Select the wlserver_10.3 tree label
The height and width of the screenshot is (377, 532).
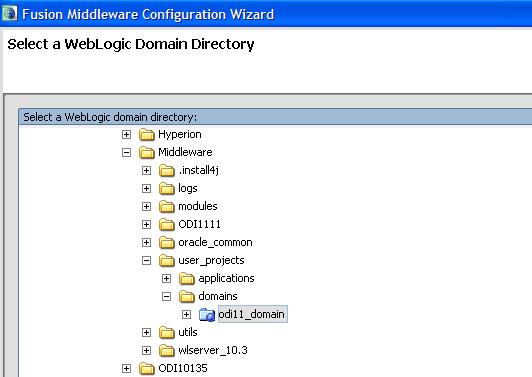point(213,350)
